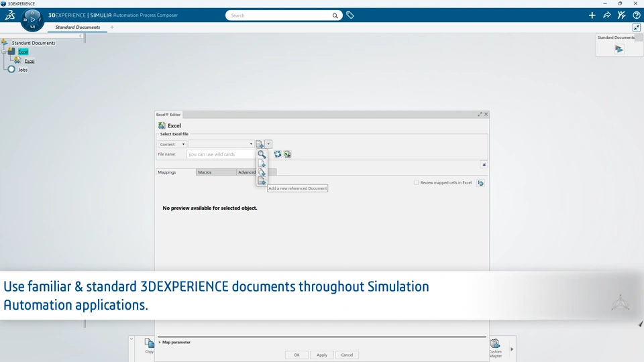
Task: Choose the third multi-document option in popup
Action: click(x=262, y=172)
